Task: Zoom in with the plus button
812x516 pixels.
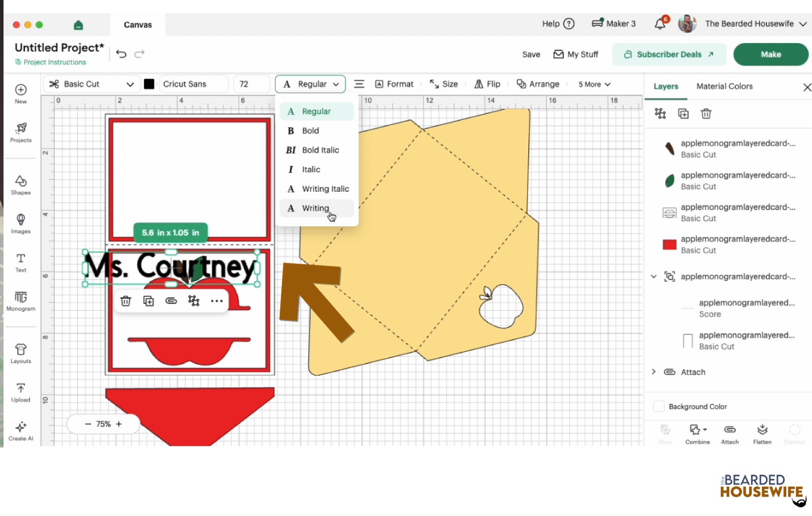Action: pos(119,424)
